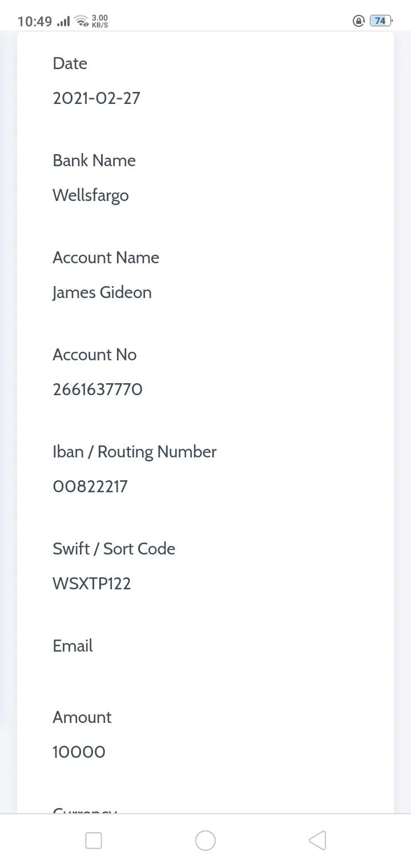Screen dimensions: 411x868
Task: Select swift code WSXTP122
Action: (92, 584)
